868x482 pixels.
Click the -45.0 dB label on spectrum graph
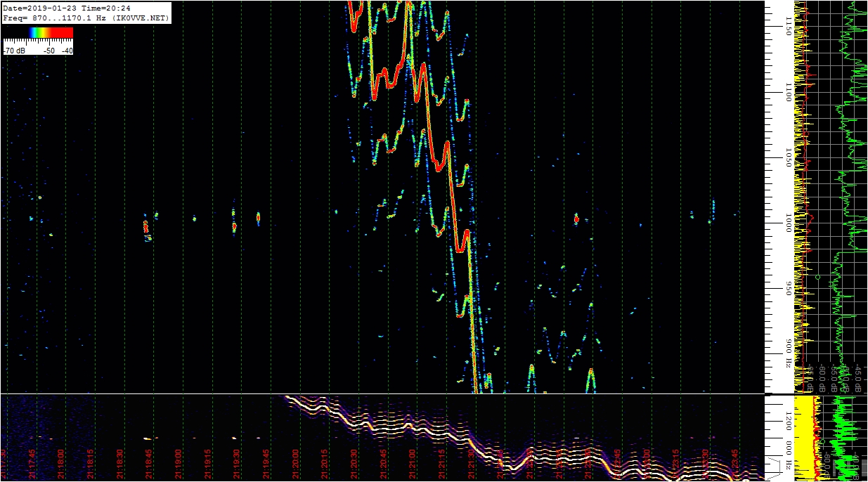[859, 378]
